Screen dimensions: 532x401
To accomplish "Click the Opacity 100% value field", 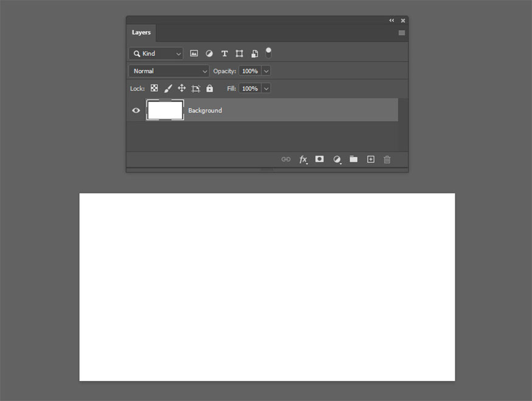I will (x=250, y=71).
